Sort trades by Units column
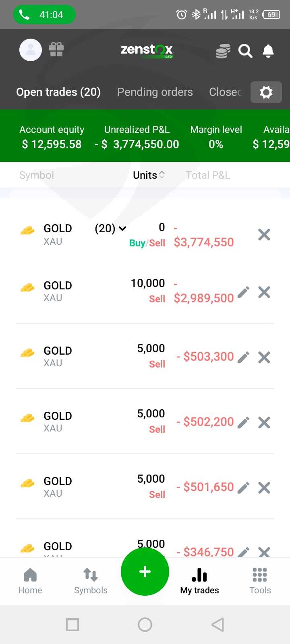Viewport: 290px width, 644px height. tap(149, 175)
